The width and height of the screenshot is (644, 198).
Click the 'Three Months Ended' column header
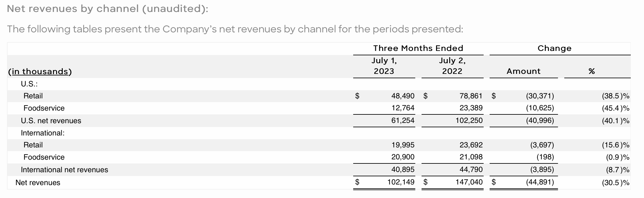[x=418, y=48]
